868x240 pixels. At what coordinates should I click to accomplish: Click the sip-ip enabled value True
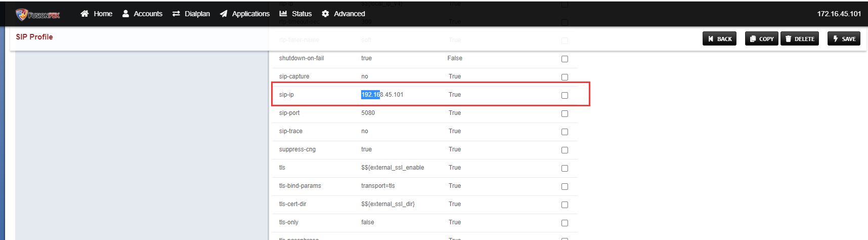(x=455, y=95)
